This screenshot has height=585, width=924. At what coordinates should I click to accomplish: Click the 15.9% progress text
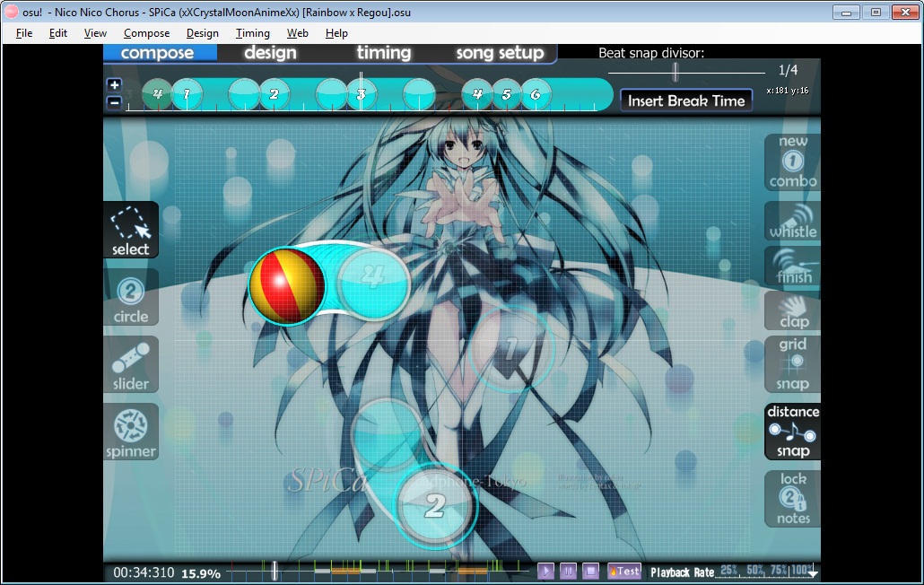click(x=201, y=573)
